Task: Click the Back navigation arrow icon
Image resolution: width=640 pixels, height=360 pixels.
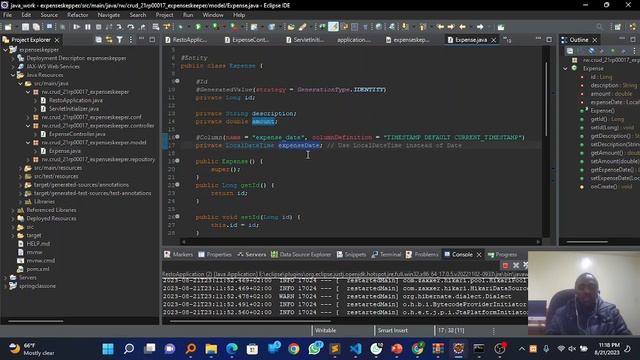Action: click(462, 27)
